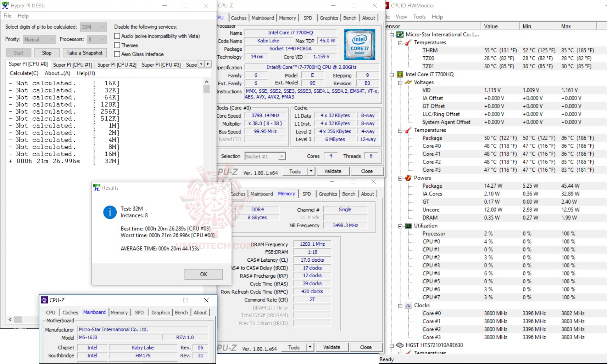Image resolution: width=607 pixels, height=364 pixels.
Task: Click the info icon in the Results dialog
Action: [x=110, y=212]
